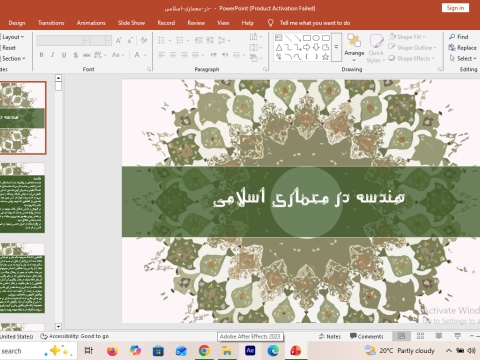Switch to Slide Show tab
Viewport: 480px width, 360px height.
coord(131,23)
